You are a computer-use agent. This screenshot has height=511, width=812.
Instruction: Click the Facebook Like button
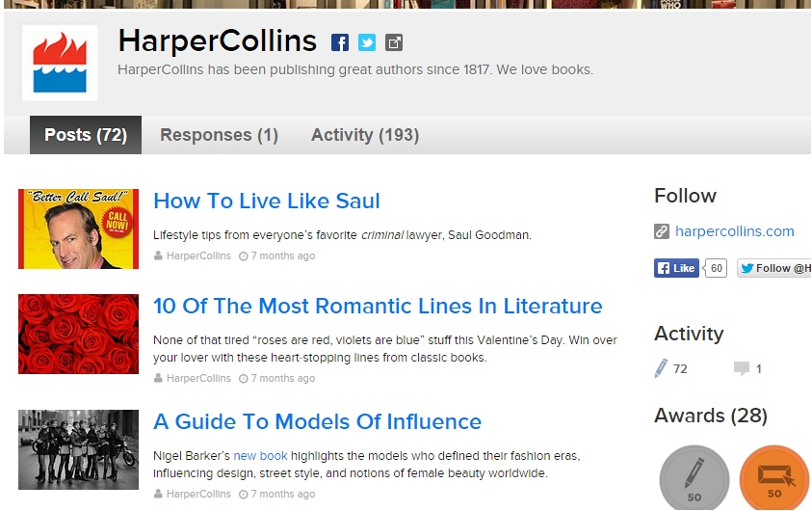(x=676, y=268)
